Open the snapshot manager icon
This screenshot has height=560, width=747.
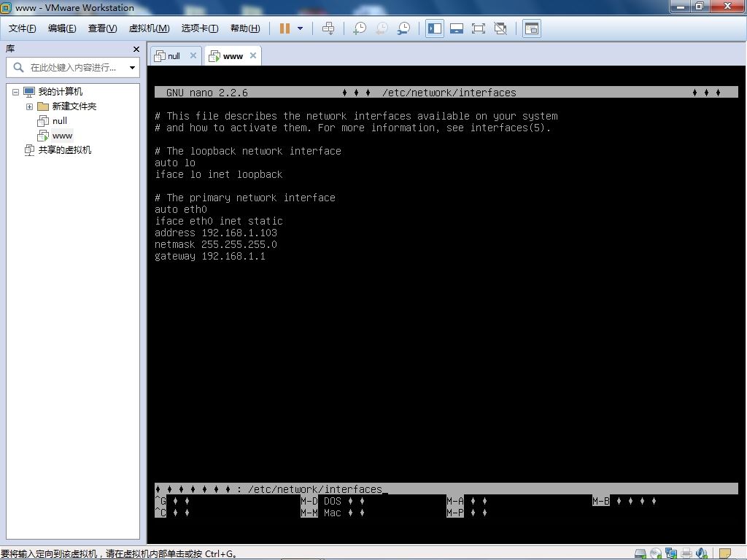click(403, 28)
